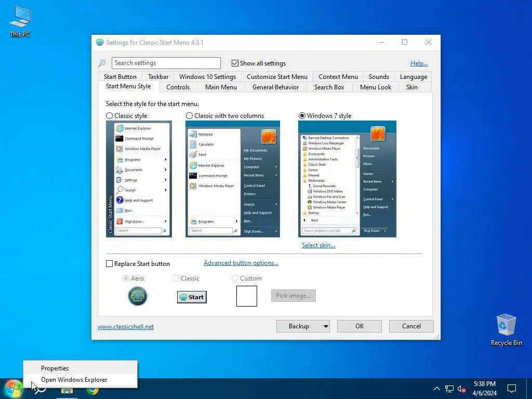Screen dimensions: 532x399
Task: Open the file manager taskbar icon
Action: coord(67,390)
